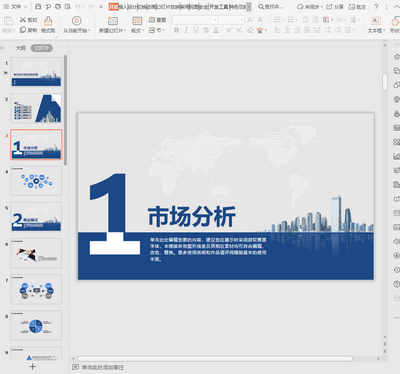Click the Paste clipboard icon

point(8,21)
